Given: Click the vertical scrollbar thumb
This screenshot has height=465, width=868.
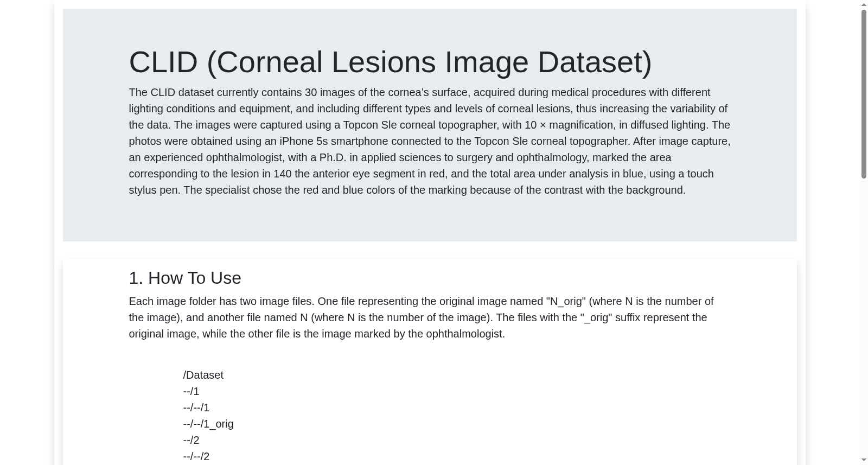Looking at the screenshot, I should point(864,94).
